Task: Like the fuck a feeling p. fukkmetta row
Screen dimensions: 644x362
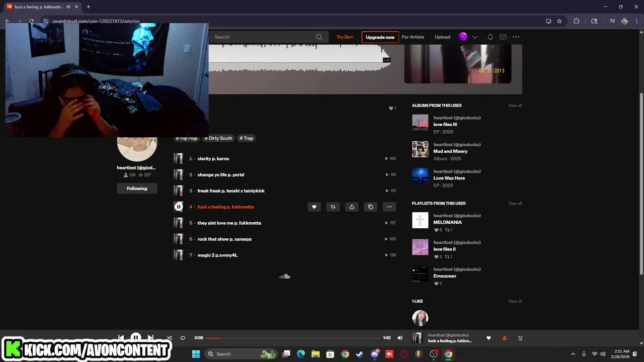Action: 314,207
